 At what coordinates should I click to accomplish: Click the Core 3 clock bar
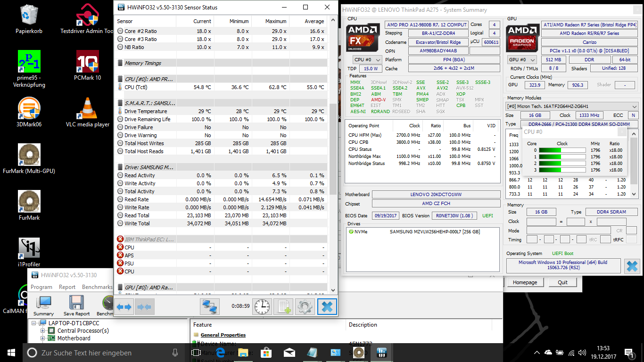[x=562, y=170]
